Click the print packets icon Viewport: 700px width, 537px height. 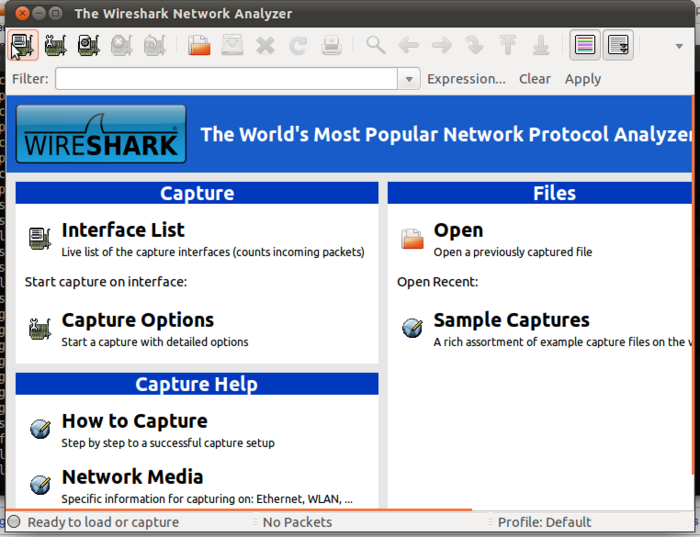[331, 45]
